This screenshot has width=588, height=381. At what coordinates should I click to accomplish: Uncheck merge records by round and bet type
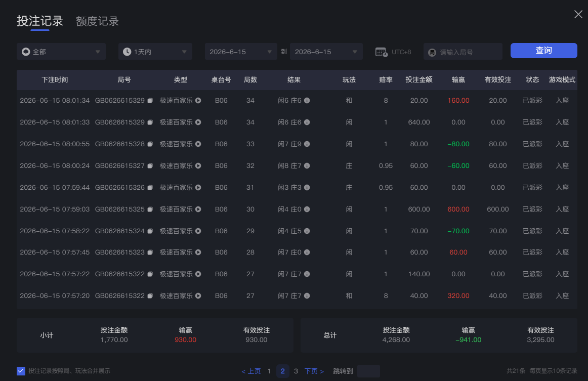21,371
